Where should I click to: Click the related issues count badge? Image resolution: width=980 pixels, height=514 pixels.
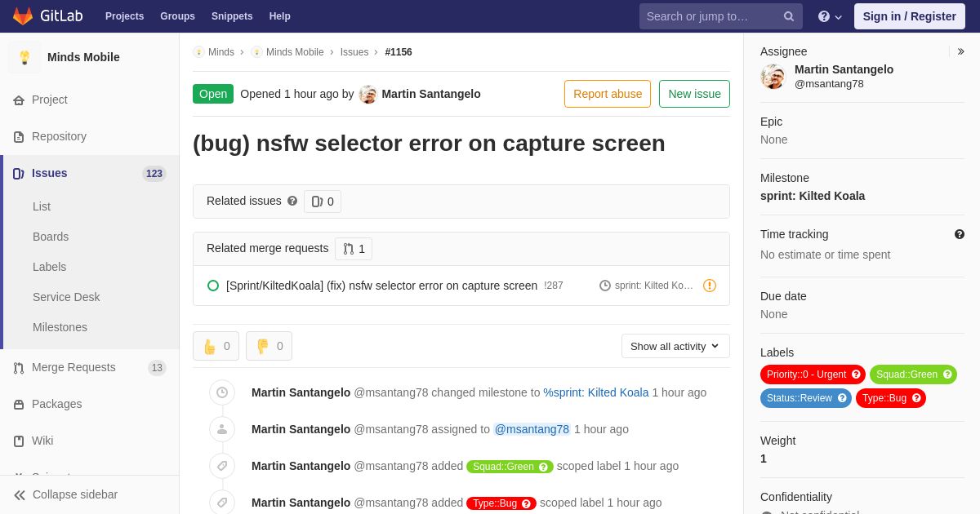click(x=323, y=202)
